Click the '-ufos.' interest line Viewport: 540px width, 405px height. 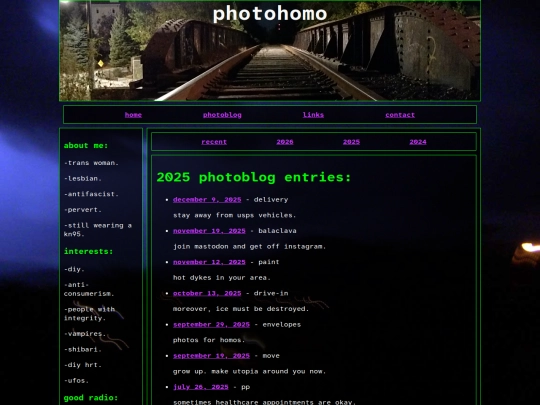[x=76, y=381]
